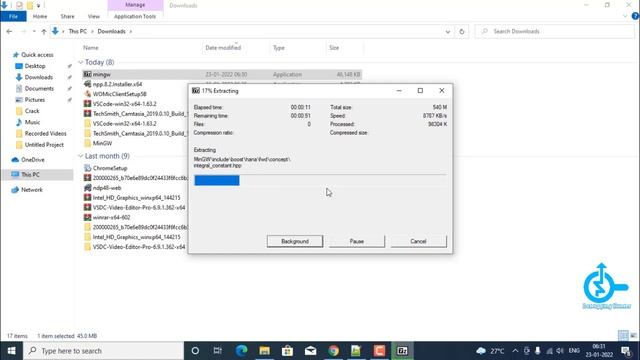Open the notification center icon
The height and width of the screenshot is (360, 640).
(x=626, y=351)
